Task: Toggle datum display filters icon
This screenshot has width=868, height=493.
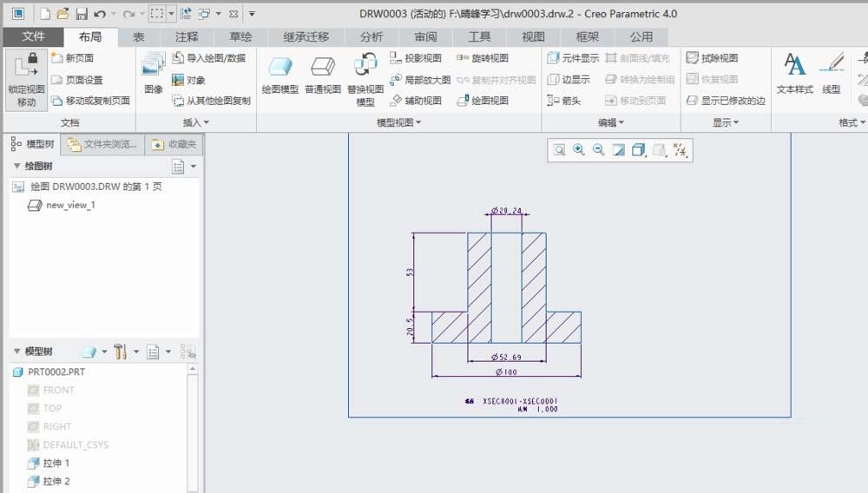Action: click(681, 150)
